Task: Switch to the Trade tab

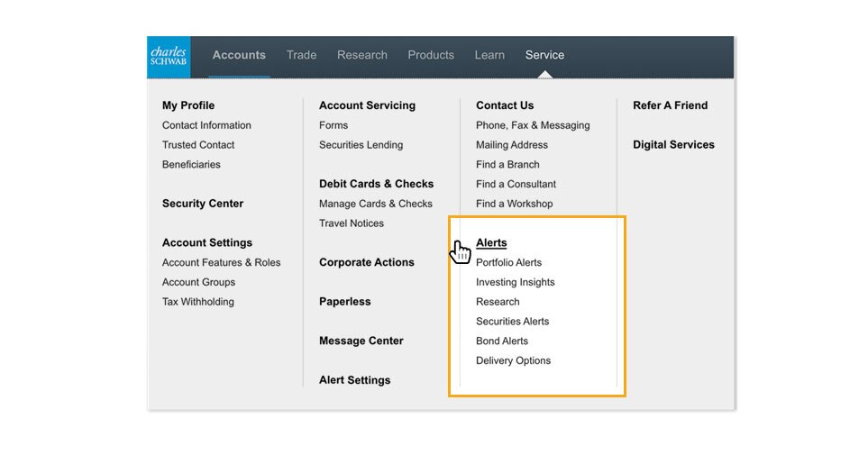Action: pos(301,55)
